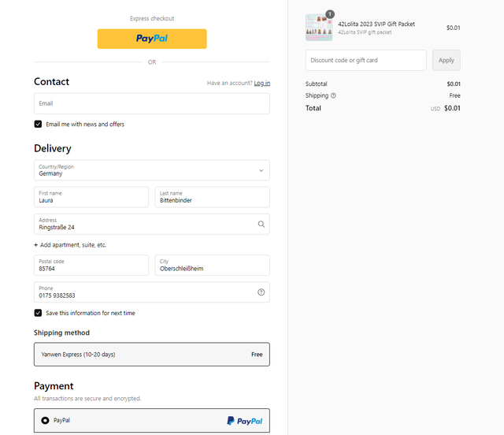Click the quantity badge on product thumbnail
Viewport: 504px width, 435px height.
[330, 14]
